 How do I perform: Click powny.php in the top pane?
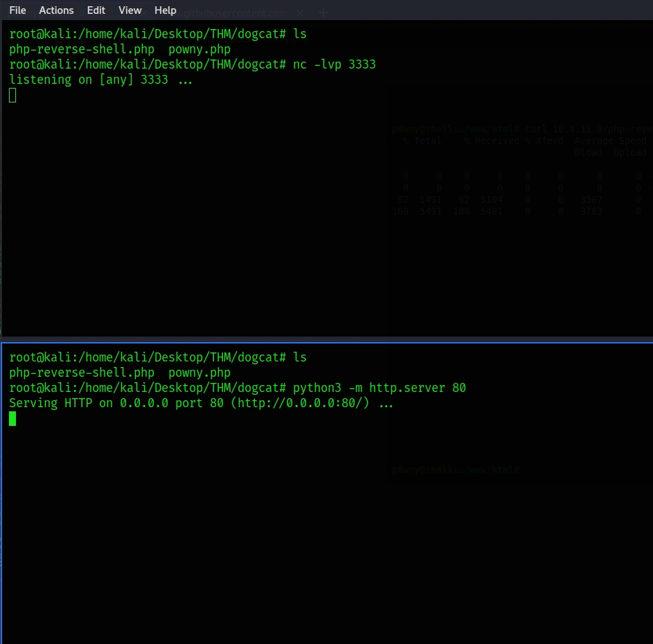coord(199,49)
